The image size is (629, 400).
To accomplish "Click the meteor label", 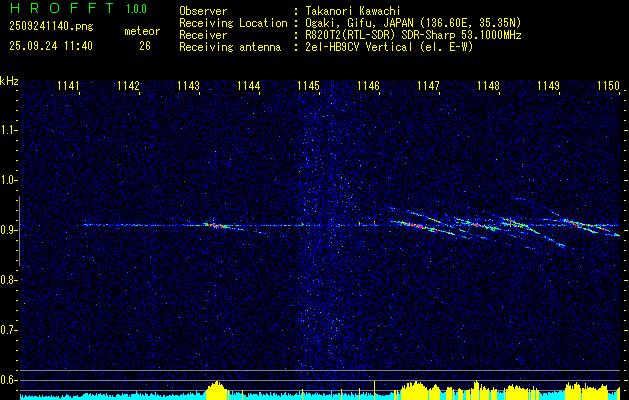I will [142, 31].
